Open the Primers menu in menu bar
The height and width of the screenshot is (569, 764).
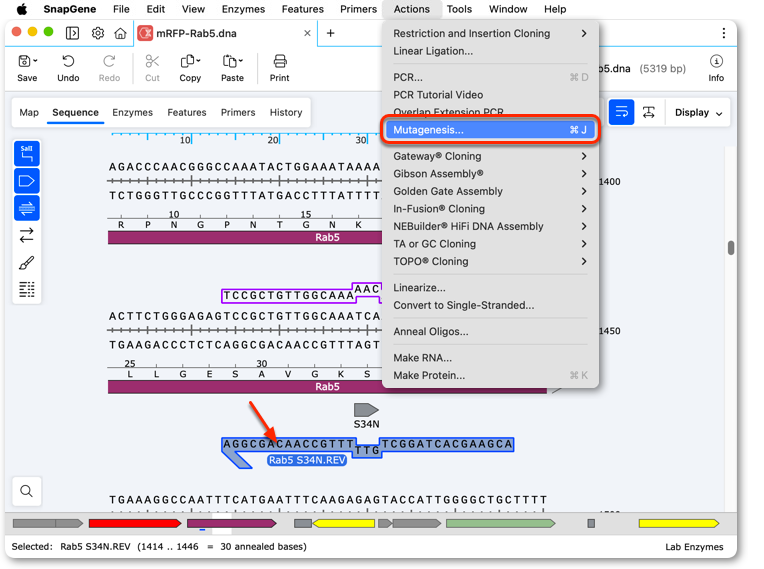click(x=359, y=9)
